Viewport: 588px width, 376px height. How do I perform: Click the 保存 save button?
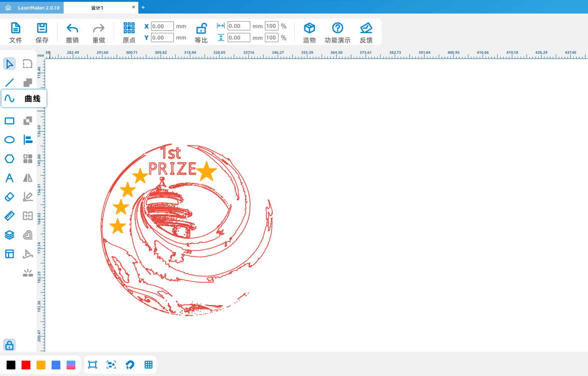click(42, 33)
